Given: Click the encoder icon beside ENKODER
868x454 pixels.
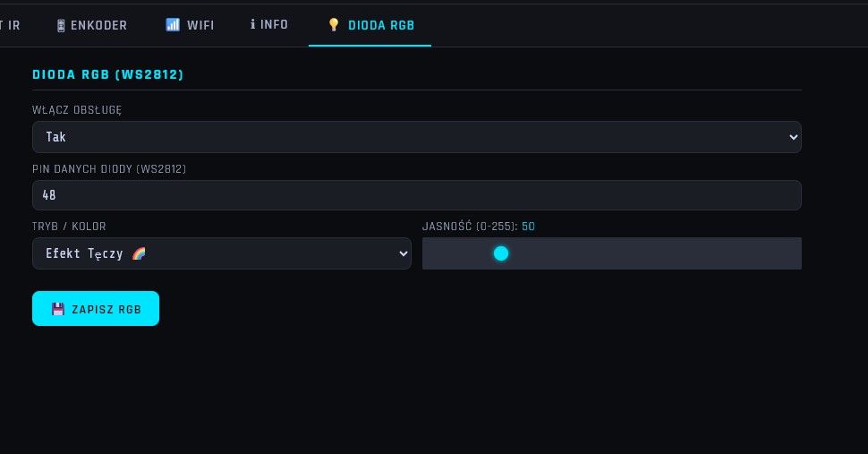Looking at the screenshot, I should point(61,25).
